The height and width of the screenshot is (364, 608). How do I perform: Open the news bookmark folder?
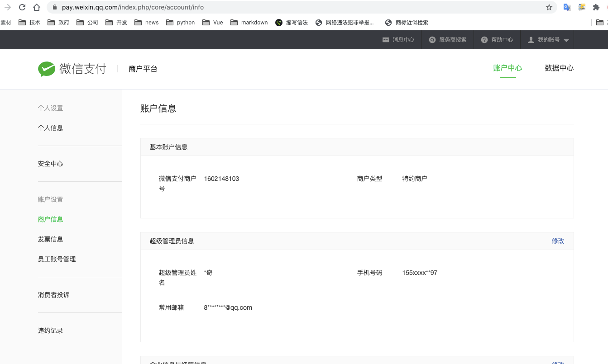pyautogui.click(x=147, y=22)
